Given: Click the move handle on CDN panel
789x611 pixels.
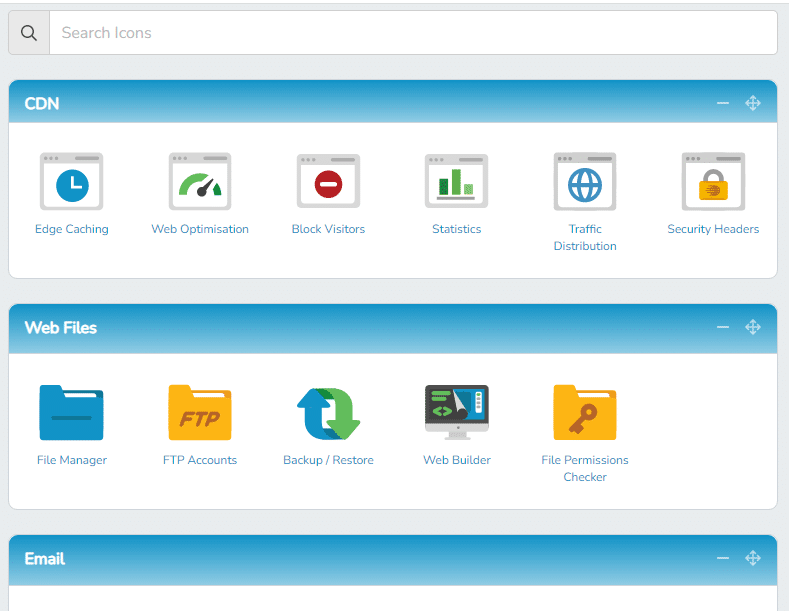Looking at the screenshot, I should click(x=753, y=103).
